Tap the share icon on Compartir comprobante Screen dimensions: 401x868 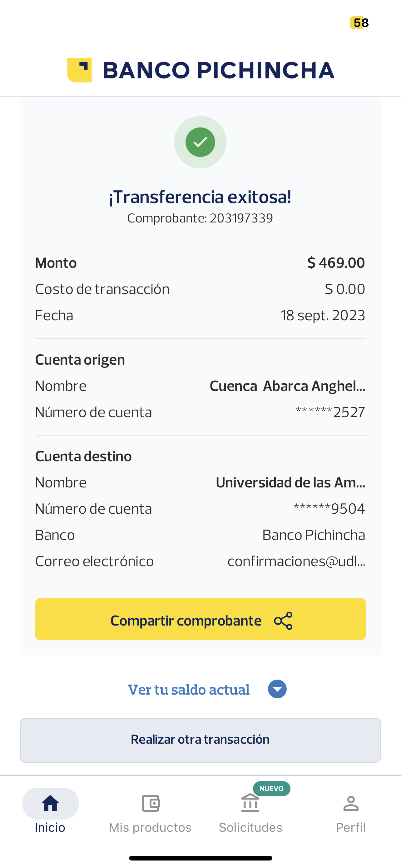(x=283, y=621)
